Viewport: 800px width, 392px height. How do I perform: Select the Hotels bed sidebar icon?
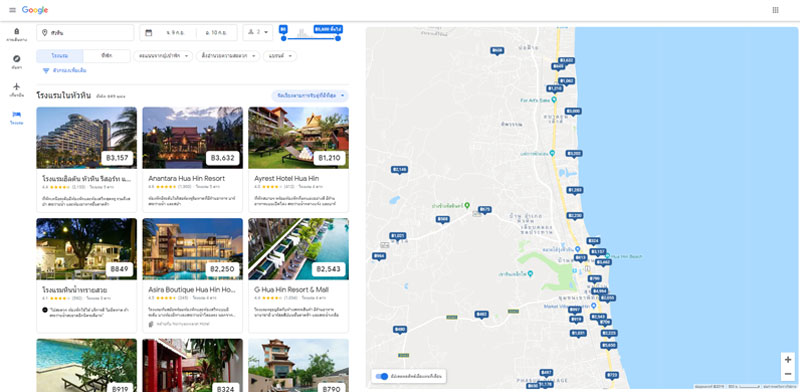point(17,117)
